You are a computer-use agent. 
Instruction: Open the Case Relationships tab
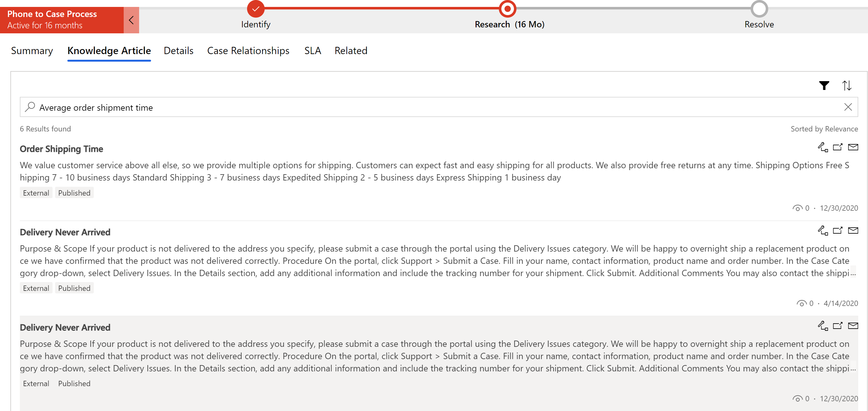[x=248, y=50]
